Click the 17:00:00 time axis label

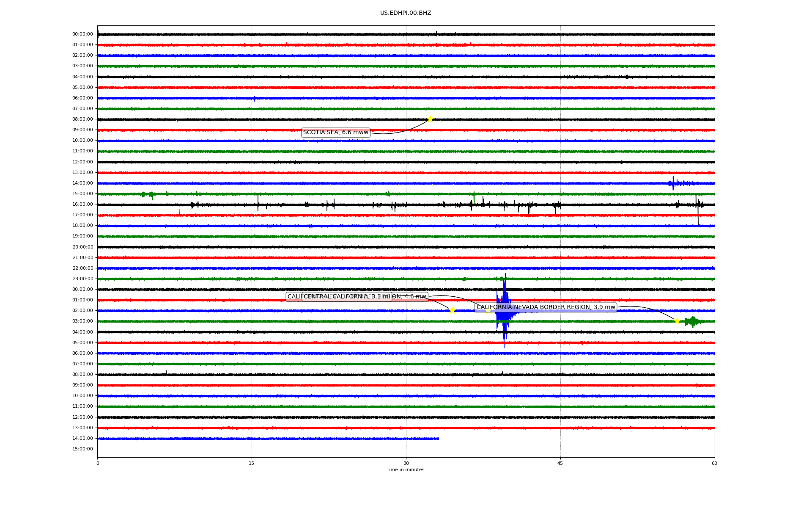click(82, 215)
